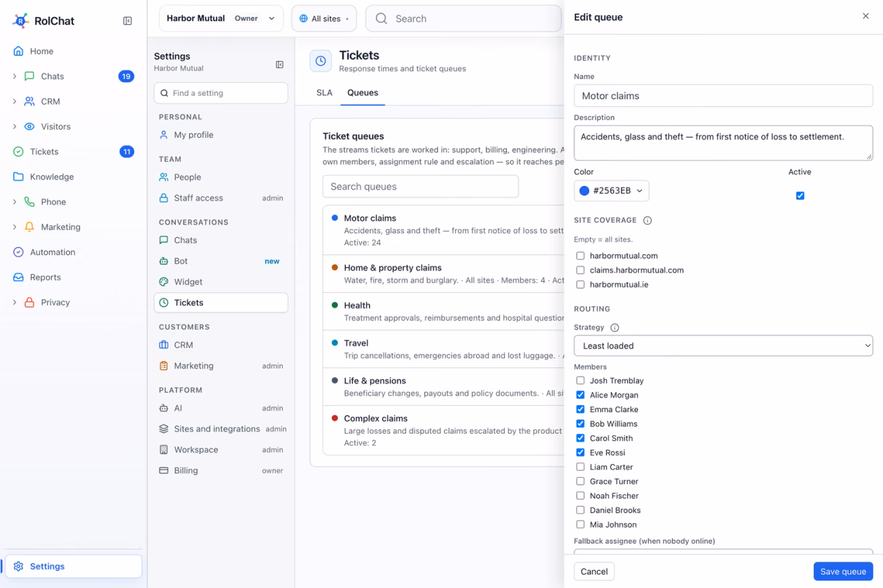The image size is (883, 588).
Task: Open the #2563EB color picker
Action: pyautogui.click(x=611, y=191)
